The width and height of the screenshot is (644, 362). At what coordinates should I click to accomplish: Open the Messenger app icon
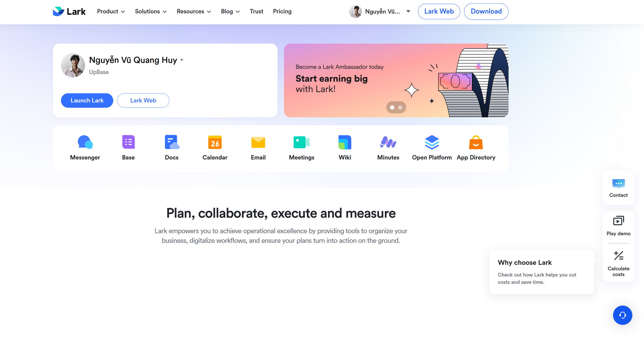point(85,142)
